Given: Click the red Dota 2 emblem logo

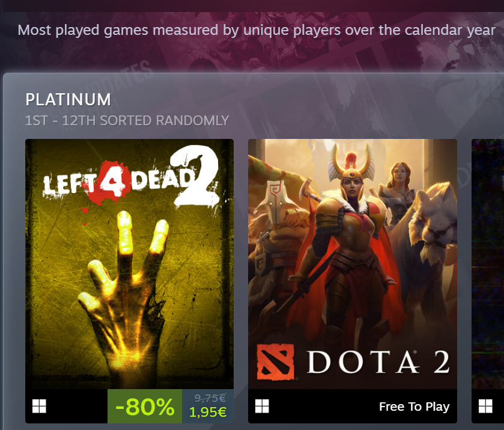Looking at the screenshot, I should (276, 362).
